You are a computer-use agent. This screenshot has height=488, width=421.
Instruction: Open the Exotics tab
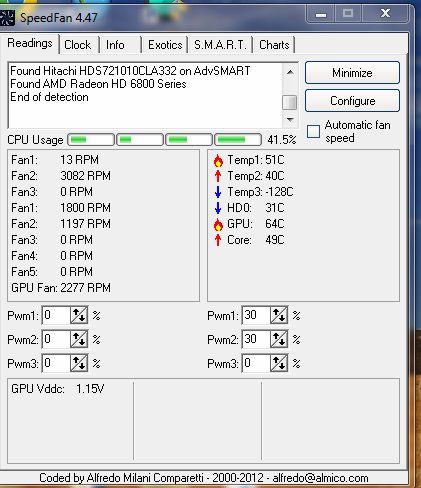pos(165,45)
